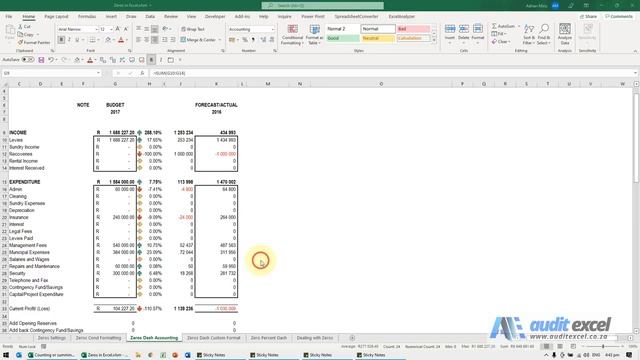Open the Fill button in Editing group
Image resolution: width=640 pixels, height=360 pixels.
pyautogui.click(x=498, y=34)
